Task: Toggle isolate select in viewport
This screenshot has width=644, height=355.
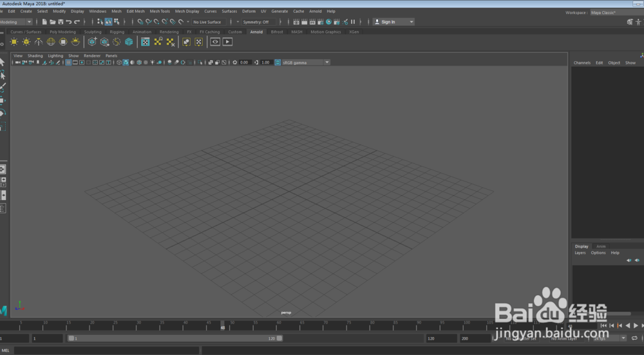Action: [x=200, y=62]
